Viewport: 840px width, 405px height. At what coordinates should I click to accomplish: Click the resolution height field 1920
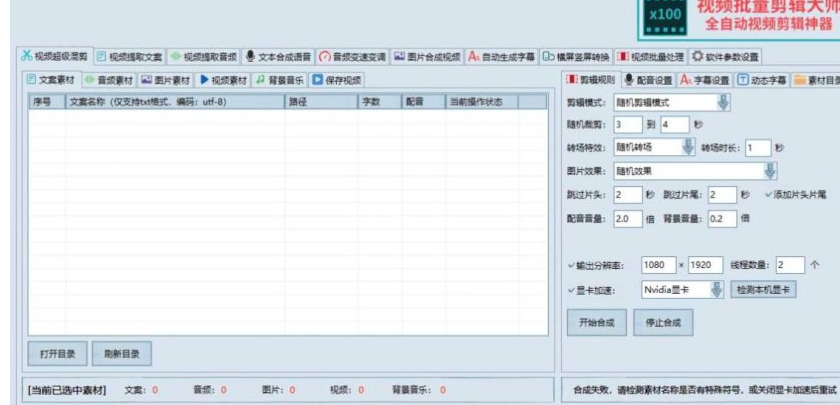(706, 265)
